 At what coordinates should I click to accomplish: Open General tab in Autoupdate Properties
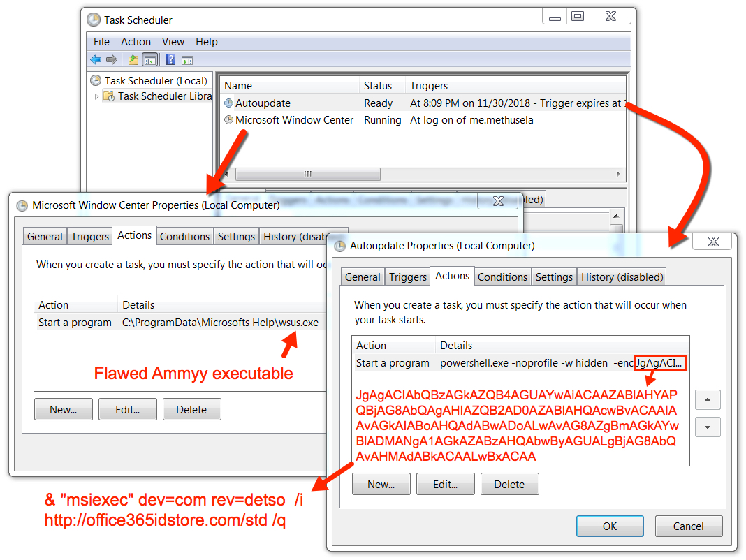(363, 277)
